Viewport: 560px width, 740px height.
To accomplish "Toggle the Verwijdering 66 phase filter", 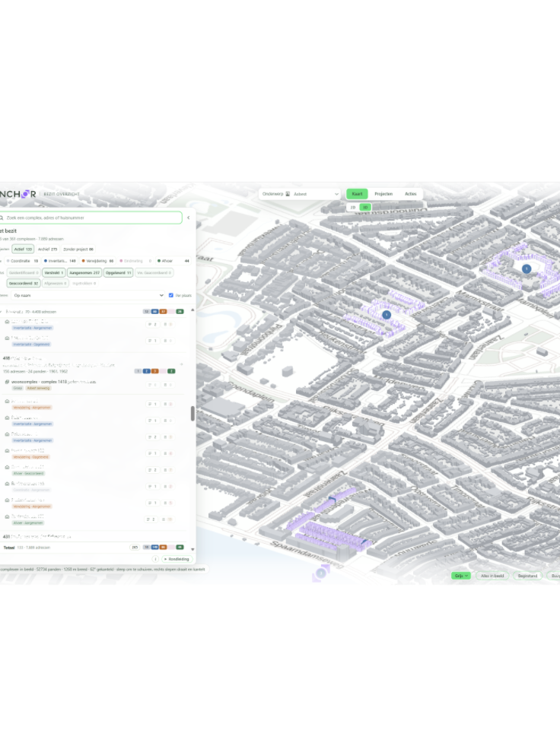I will 97,261.
